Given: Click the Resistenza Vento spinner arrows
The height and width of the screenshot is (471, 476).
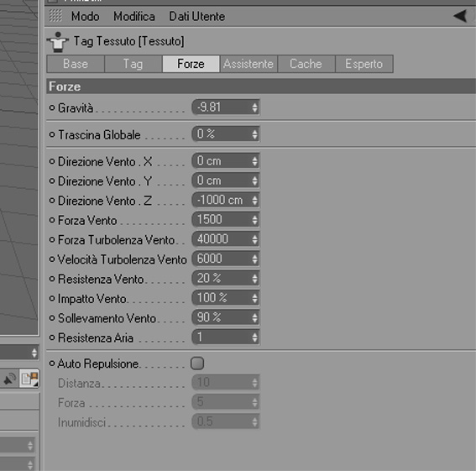Looking at the screenshot, I should pos(254,279).
